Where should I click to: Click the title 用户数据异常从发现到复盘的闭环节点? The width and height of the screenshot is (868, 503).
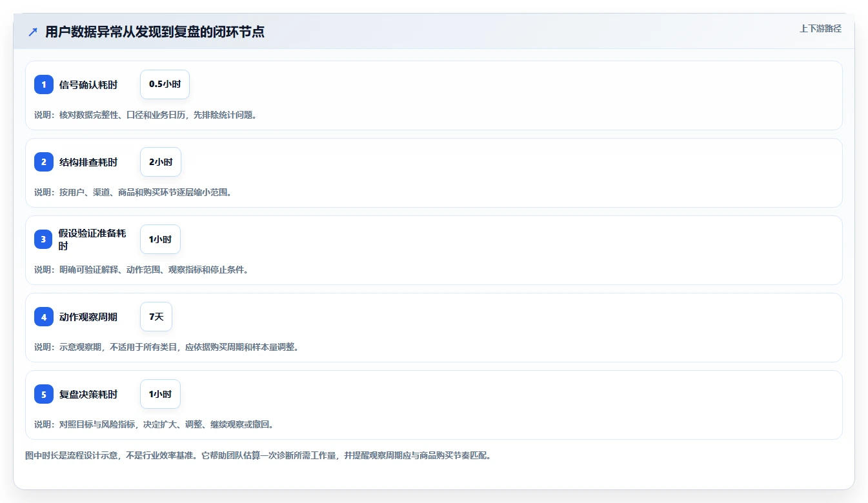point(155,32)
